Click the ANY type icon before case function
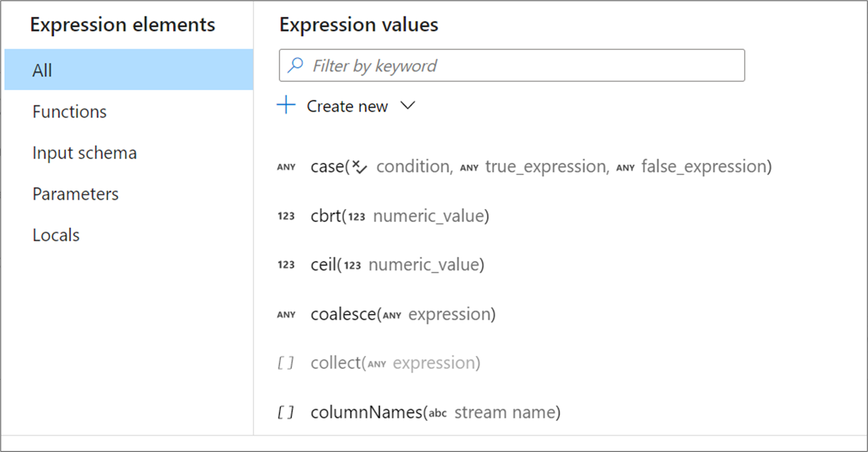The width and height of the screenshot is (868, 452). 286,167
